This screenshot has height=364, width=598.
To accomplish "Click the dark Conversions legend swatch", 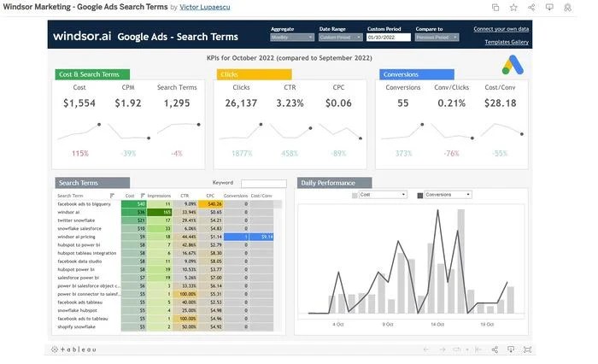I will tap(420, 196).
